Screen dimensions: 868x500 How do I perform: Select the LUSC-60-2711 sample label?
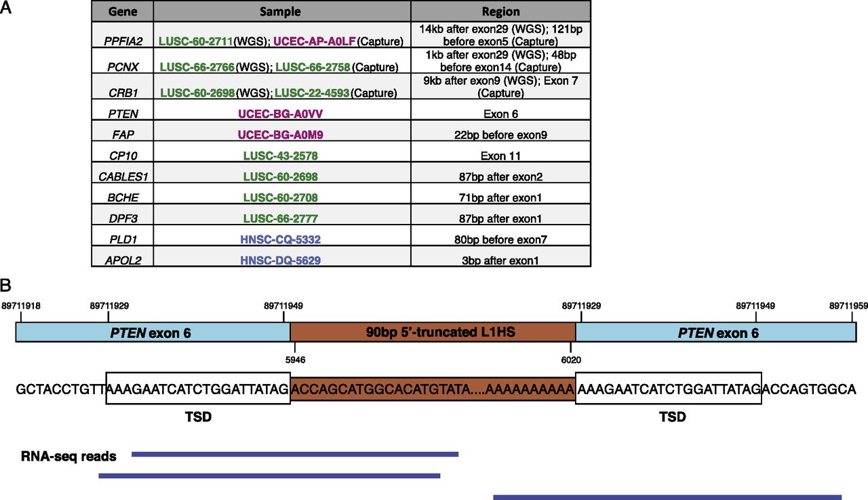pyautogui.click(x=195, y=41)
